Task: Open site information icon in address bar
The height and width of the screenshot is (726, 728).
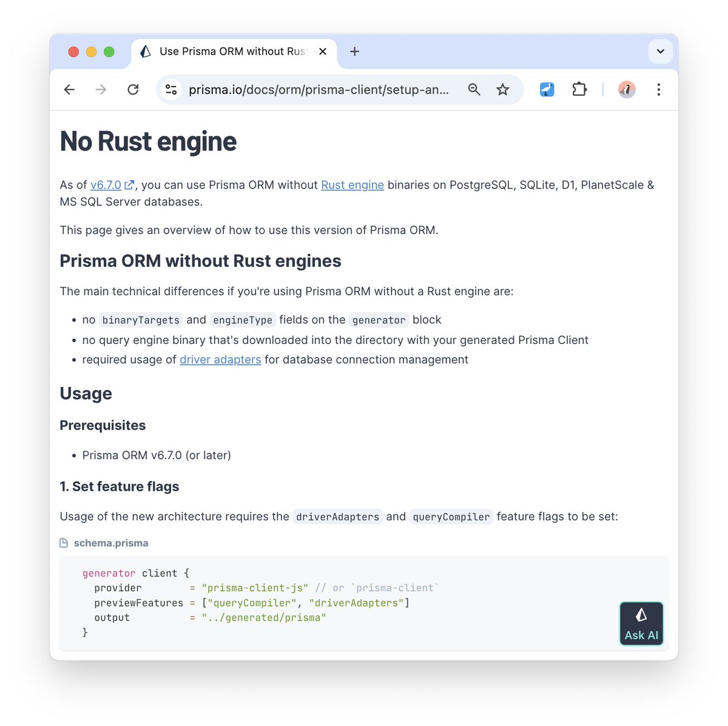Action: 171,90
